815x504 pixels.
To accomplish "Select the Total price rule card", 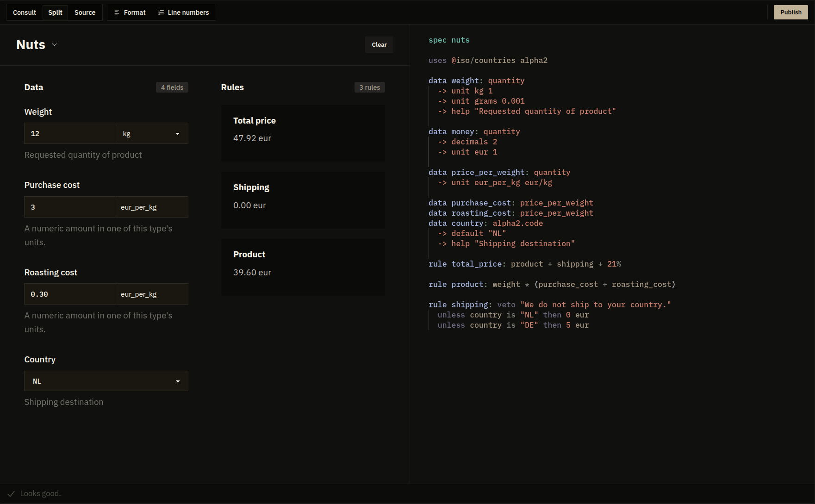I will point(303,133).
